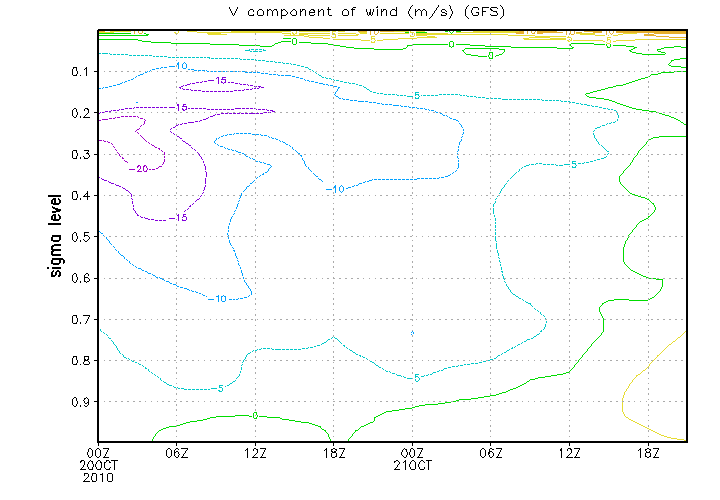Viewport: 720px width, 500px height.
Task: Select the 0.5 sigma tick label
Action: (x=81, y=237)
